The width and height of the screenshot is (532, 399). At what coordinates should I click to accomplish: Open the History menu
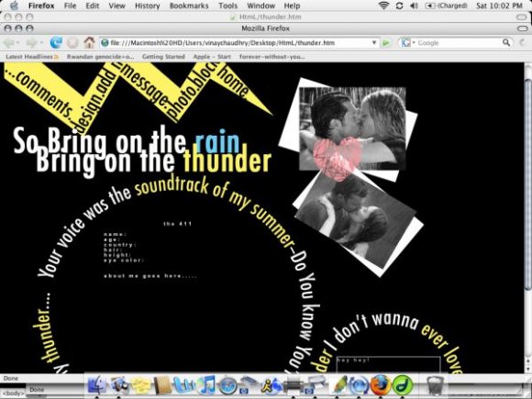(x=148, y=6)
